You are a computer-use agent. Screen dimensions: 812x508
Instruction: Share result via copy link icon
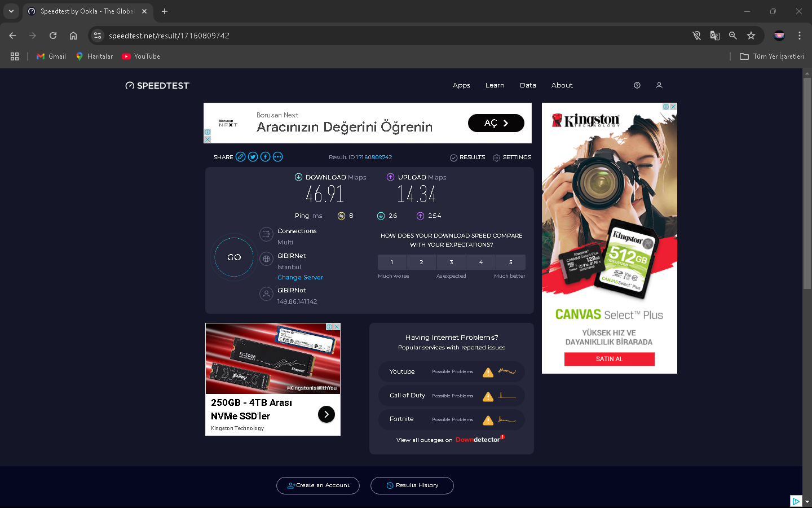pos(241,157)
